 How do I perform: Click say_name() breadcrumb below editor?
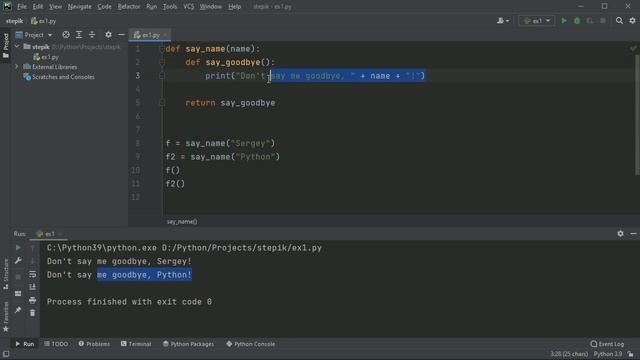coord(182,222)
